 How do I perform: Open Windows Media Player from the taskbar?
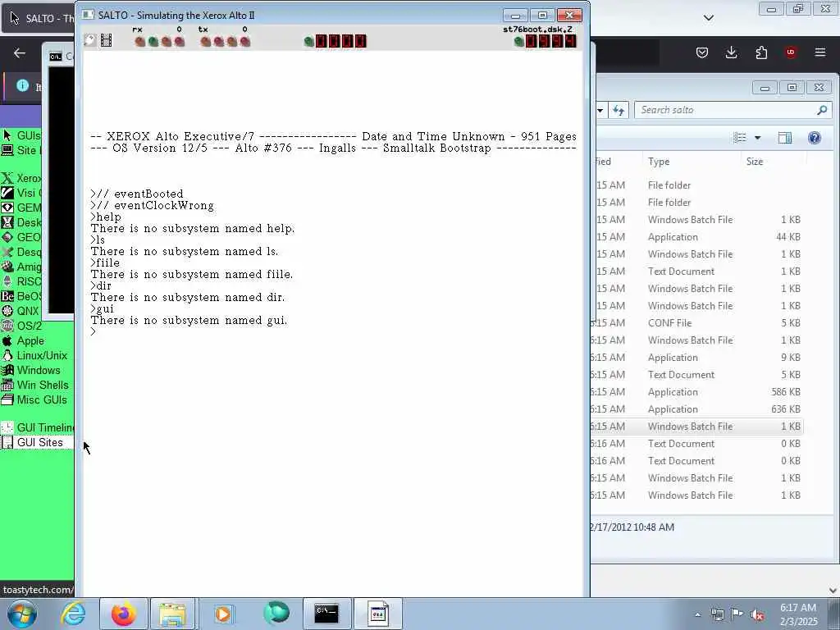click(x=223, y=614)
